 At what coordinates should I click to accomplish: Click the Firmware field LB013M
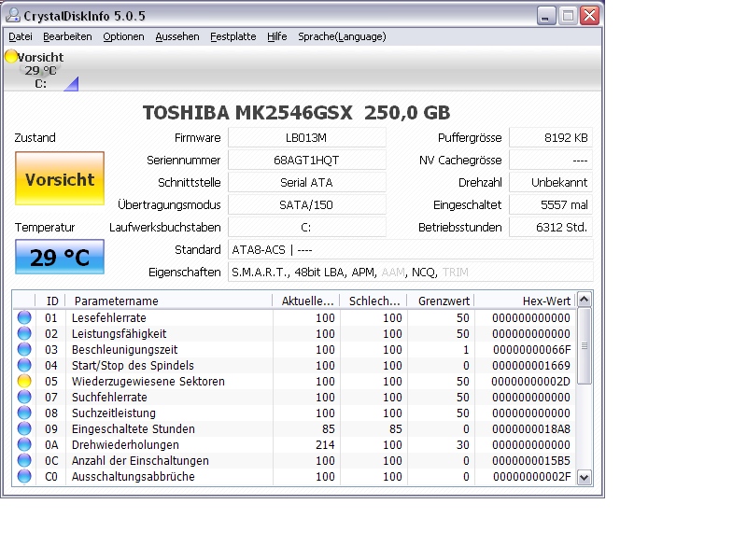[307, 137]
